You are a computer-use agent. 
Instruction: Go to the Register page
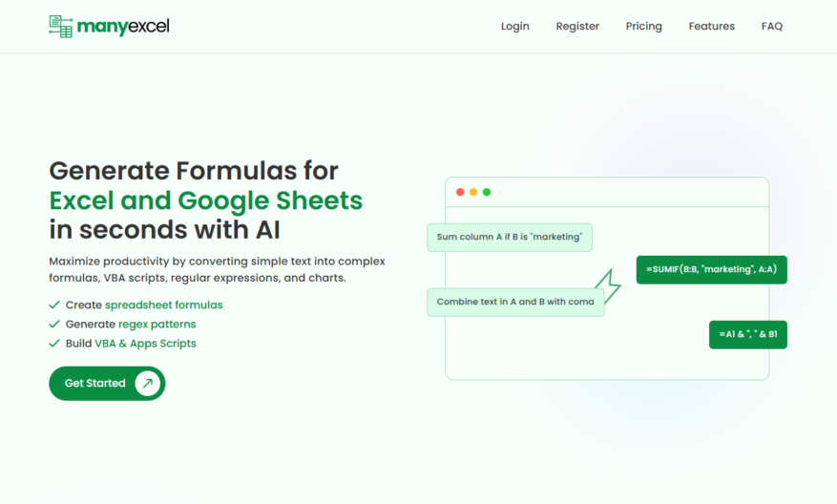click(577, 26)
